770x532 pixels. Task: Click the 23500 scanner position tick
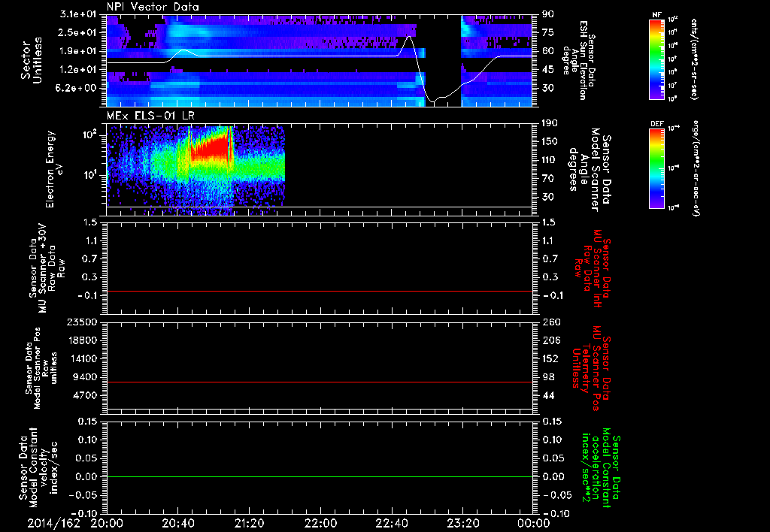82,322
